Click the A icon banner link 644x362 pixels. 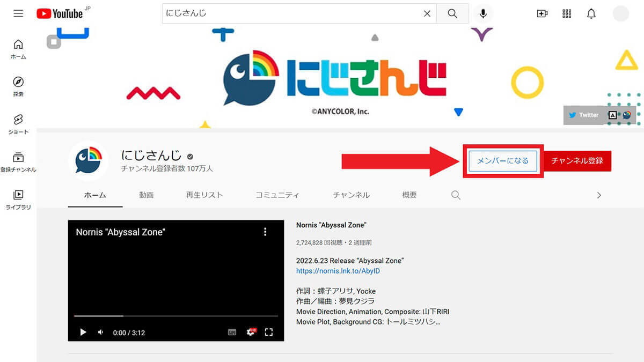click(613, 115)
